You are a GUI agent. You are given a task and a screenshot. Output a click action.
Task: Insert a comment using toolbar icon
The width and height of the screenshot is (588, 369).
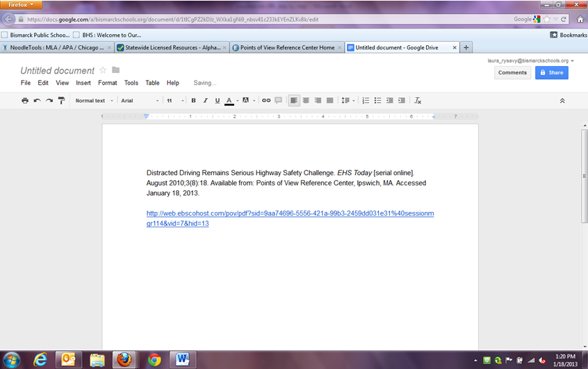278,101
